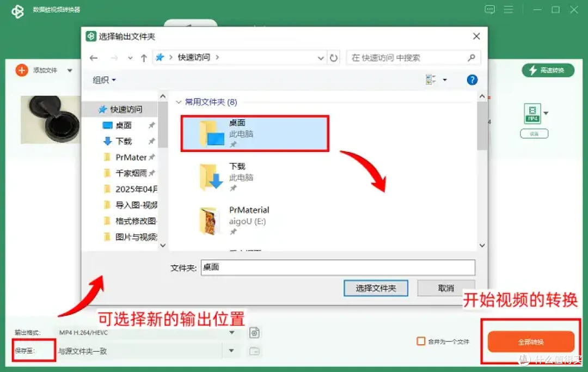Click 快速访问 in the address bar
Screen dimensions: 588x372
pyautogui.click(x=194, y=57)
